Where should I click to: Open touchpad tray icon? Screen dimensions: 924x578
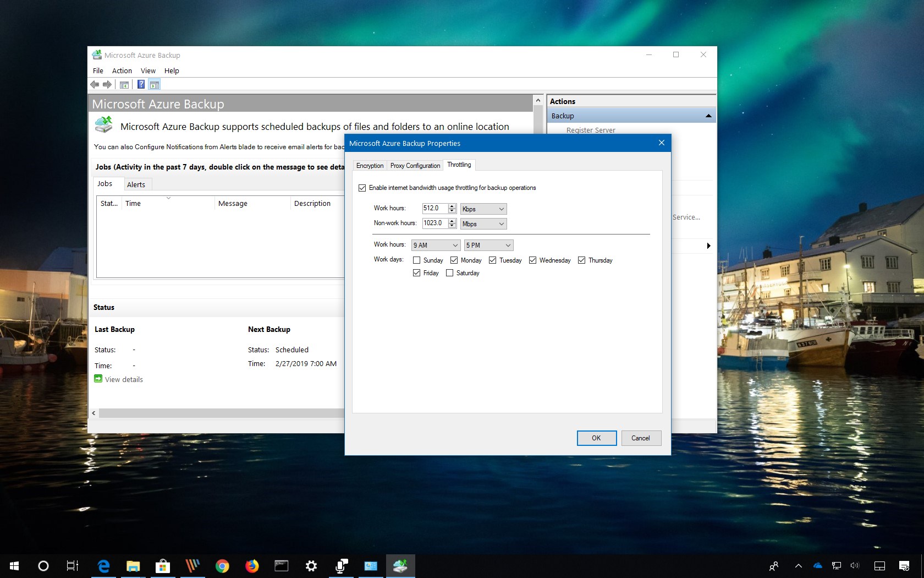click(x=879, y=566)
